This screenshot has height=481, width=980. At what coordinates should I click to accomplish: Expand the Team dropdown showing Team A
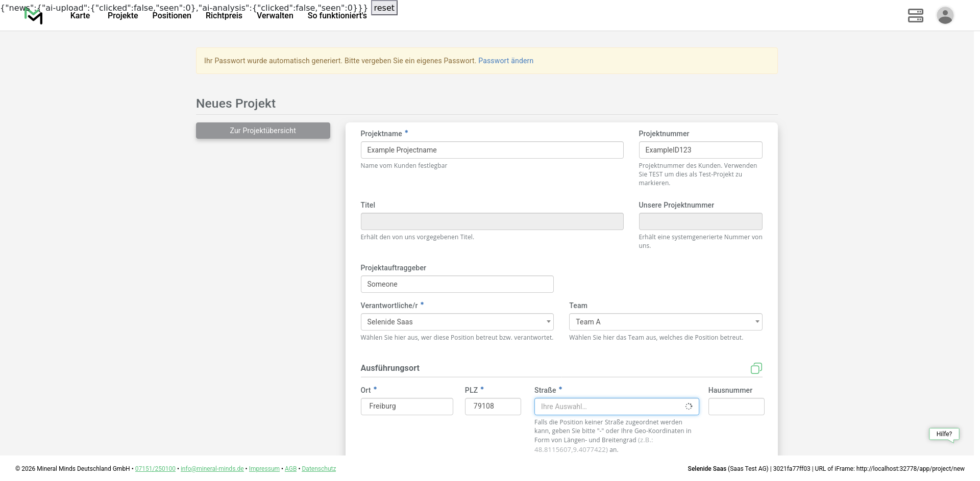pos(665,322)
